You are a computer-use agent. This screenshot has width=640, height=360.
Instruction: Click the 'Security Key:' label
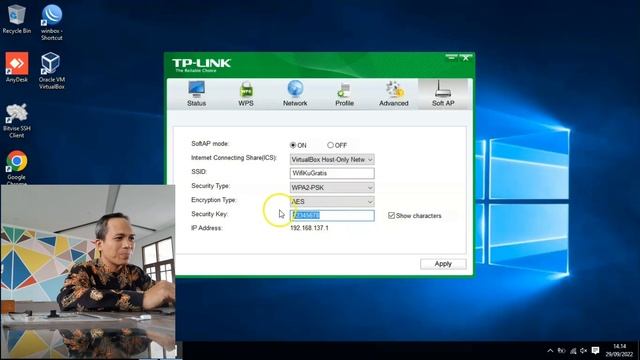click(209, 214)
